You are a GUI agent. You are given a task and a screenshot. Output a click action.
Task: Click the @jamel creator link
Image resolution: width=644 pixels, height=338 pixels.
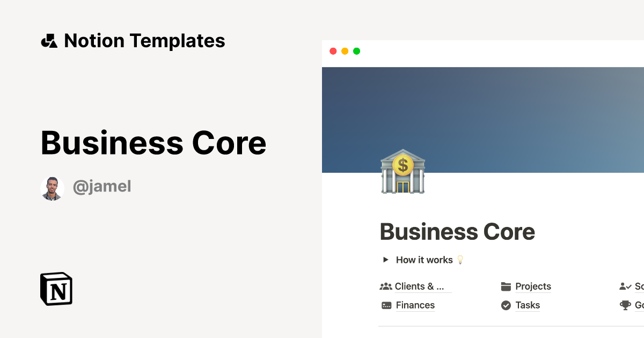102,186
